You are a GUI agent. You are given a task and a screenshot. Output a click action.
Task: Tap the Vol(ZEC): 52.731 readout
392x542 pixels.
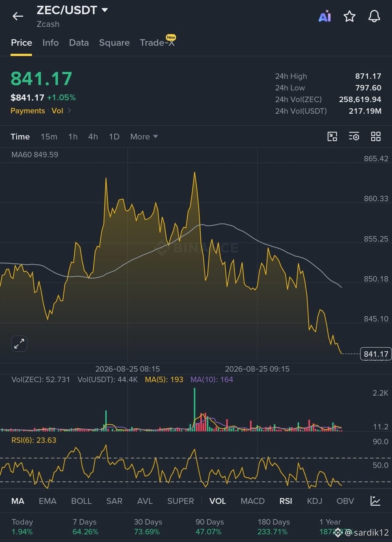(x=41, y=380)
